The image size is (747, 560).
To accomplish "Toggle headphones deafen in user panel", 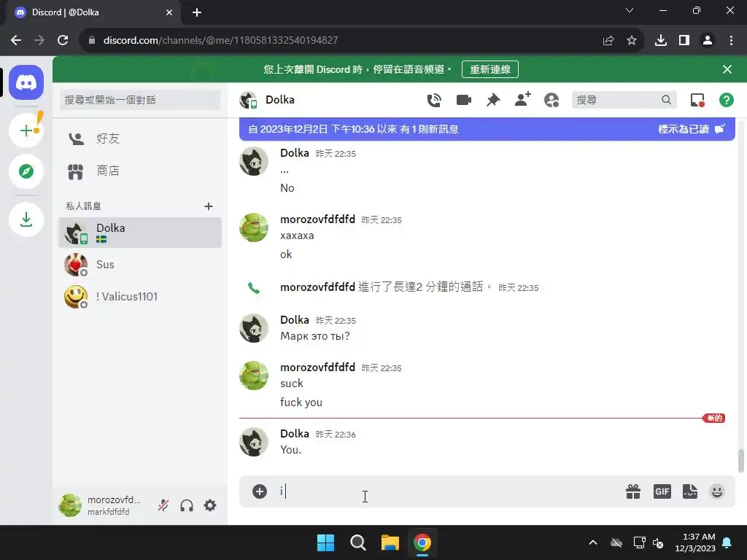I will (x=187, y=505).
